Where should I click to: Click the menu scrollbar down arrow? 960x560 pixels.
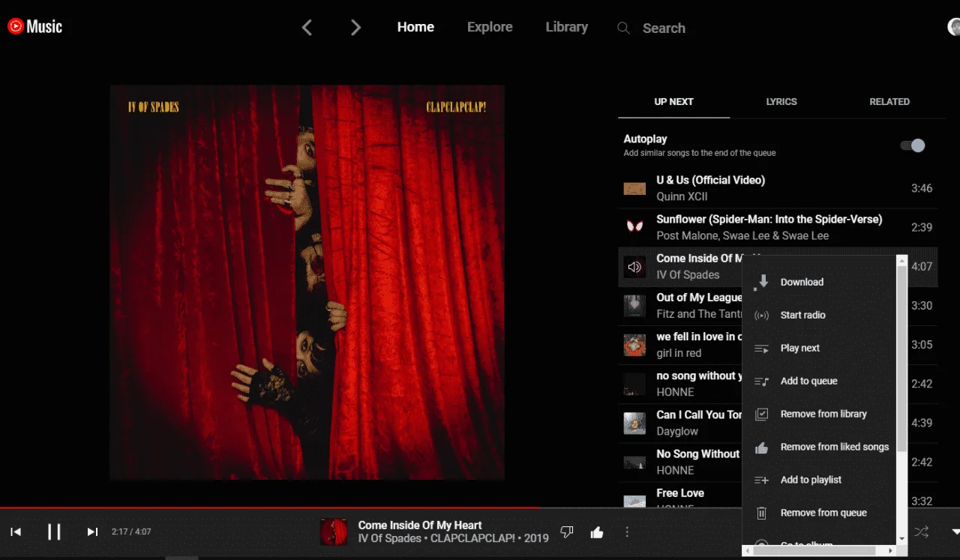click(x=901, y=538)
